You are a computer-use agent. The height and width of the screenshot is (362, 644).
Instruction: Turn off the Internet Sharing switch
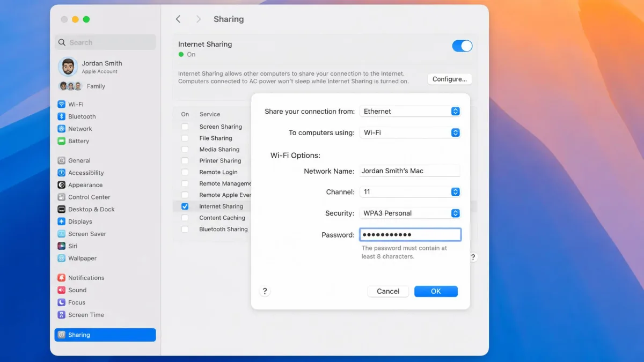pyautogui.click(x=462, y=46)
